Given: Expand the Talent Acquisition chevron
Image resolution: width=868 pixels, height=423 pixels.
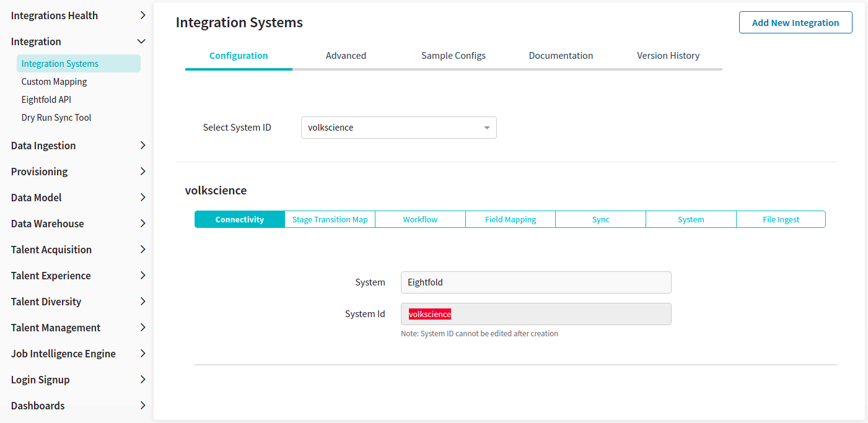Looking at the screenshot, I should [x=142, y=250].
